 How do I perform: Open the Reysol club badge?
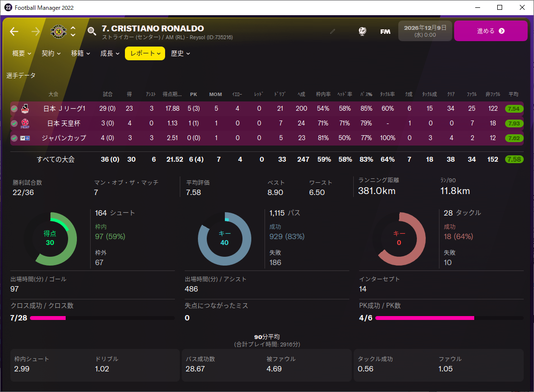click(59, 32)
